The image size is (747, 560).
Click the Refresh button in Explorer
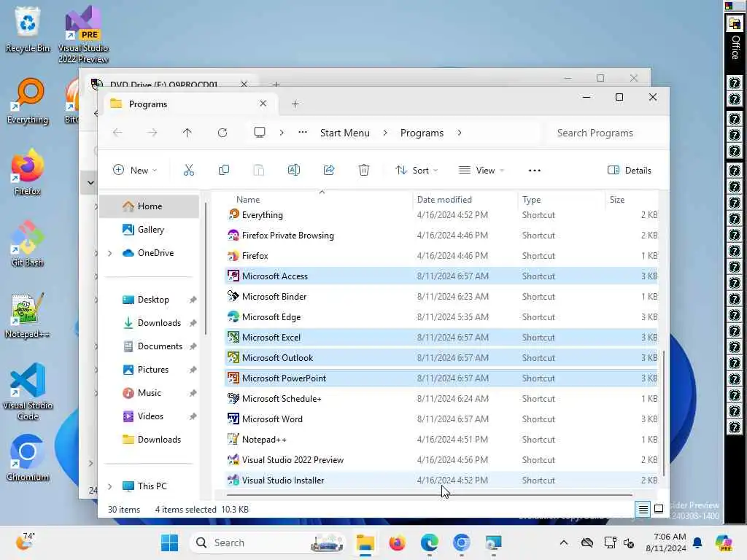[222, 133]
